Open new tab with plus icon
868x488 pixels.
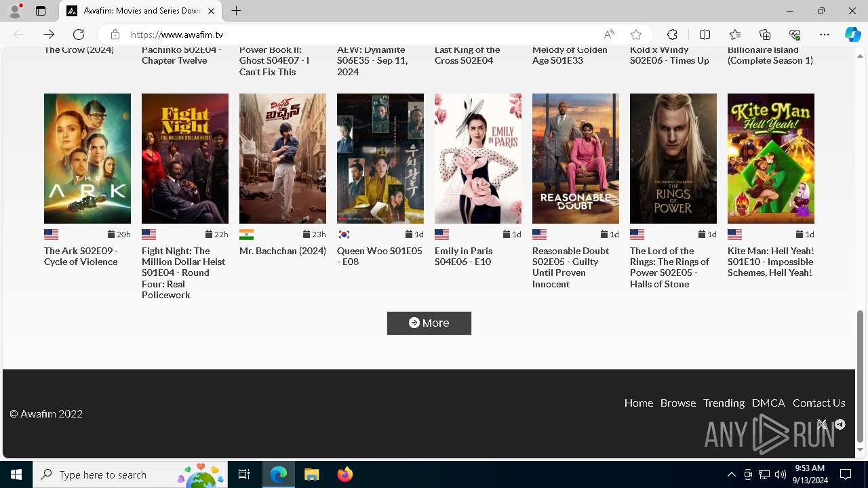236,11
